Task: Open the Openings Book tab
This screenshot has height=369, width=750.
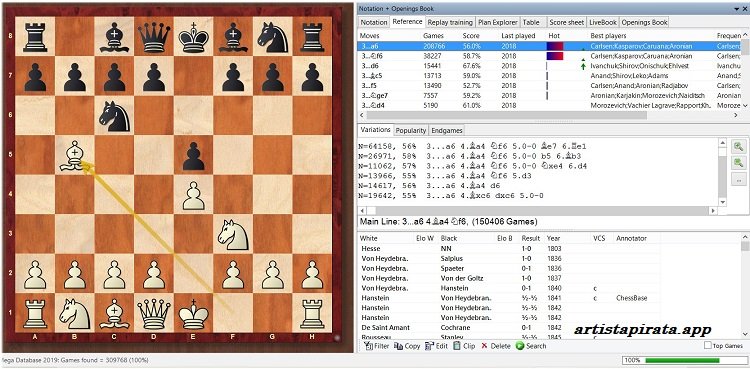Action: coord(644,22)
